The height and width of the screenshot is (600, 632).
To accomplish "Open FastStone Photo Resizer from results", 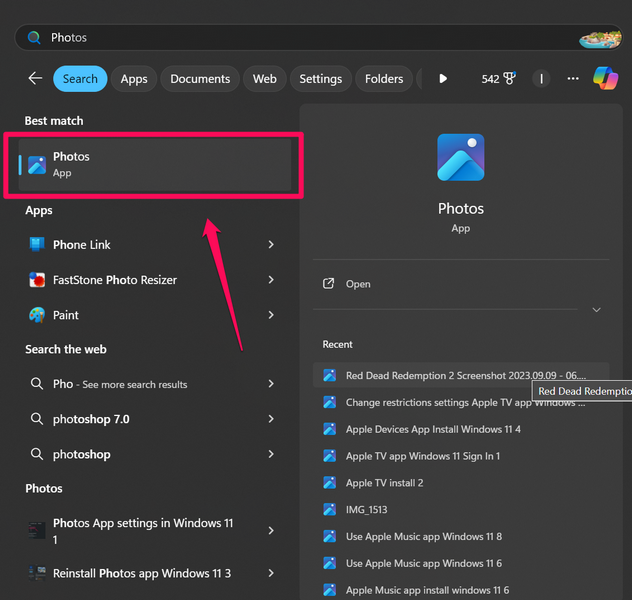I will (114, 280).
